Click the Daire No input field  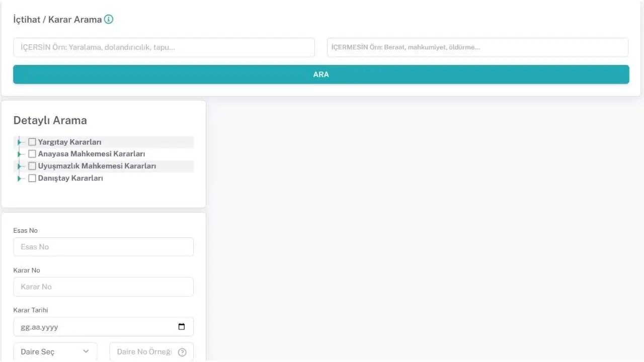tap(143, 352)
